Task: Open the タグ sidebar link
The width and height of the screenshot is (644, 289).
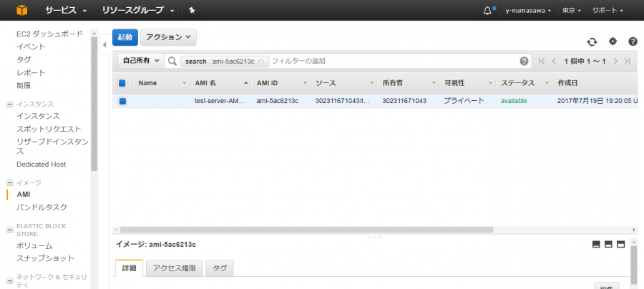Action: [24, 59]
